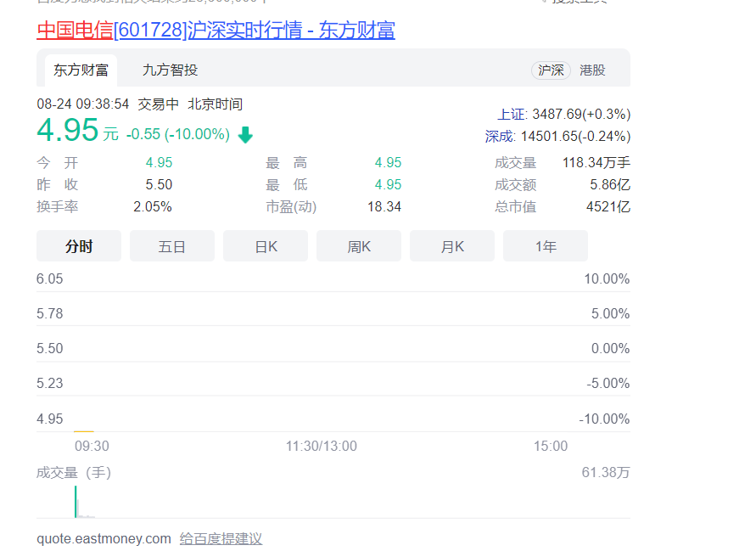Click the 给百度提建议 feedback link
The image size is (756, 551).
tap(221, 538)
